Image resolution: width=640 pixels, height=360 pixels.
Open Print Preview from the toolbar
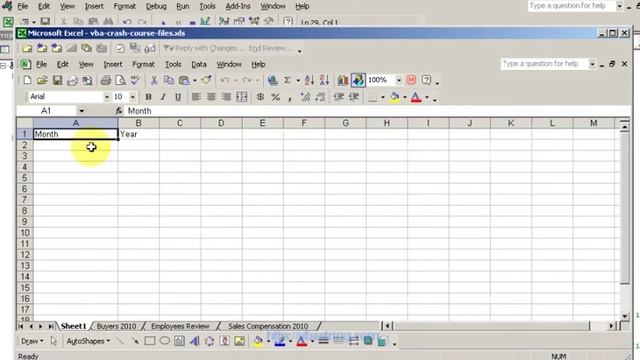pos(120,80)
